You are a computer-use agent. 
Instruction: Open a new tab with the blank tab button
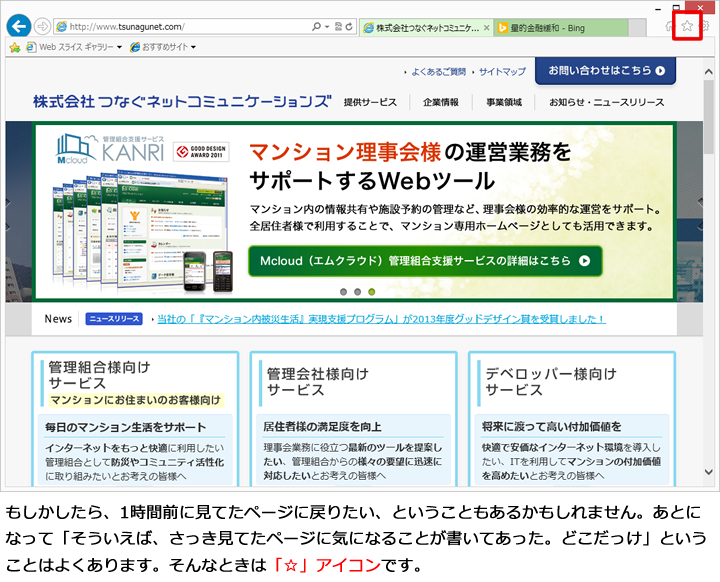(x=637, y=28)
